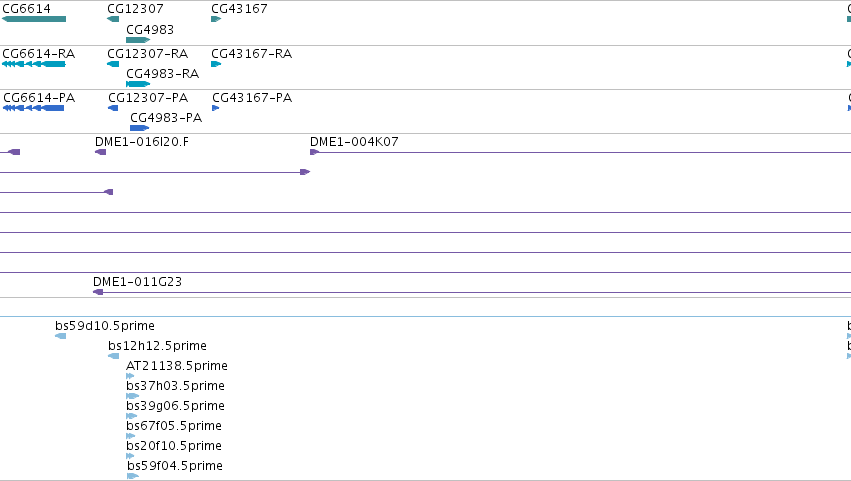Screen dimensions: 851x481
Task: Select the CG12307 gene arrow
Action: tap(113, 19)
